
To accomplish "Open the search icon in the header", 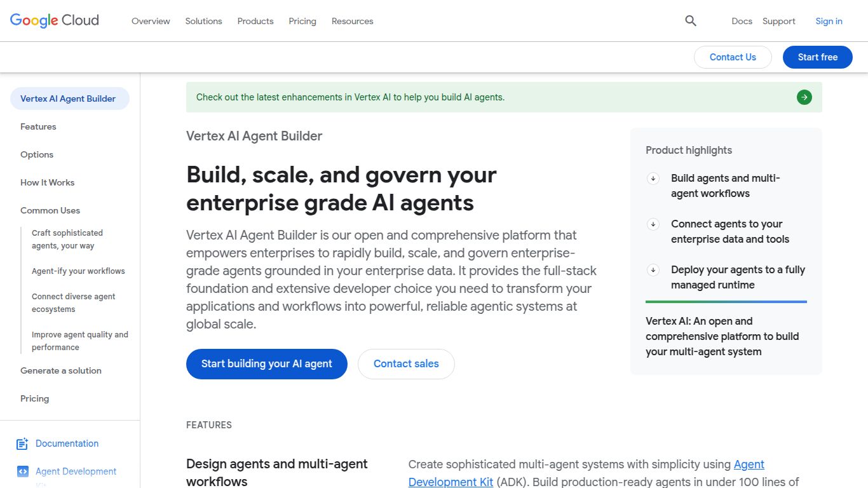I will [690, 21].
